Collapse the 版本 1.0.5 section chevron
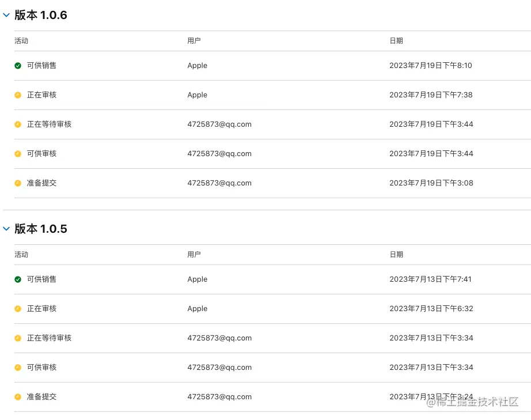The width and height of the screenshot is (531, 420). [x=6, y=229]
